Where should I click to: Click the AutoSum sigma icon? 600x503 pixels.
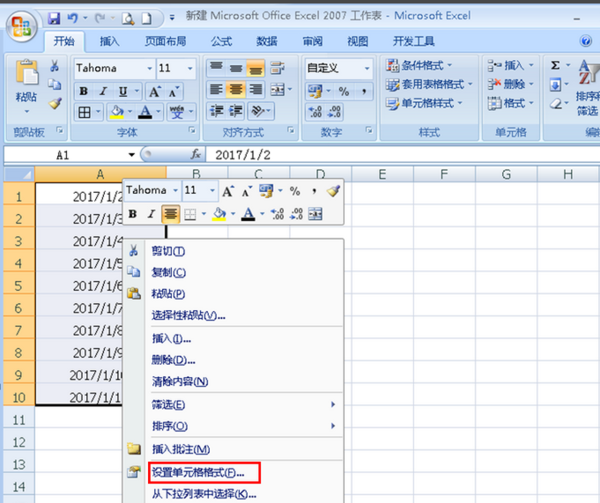pyautogui.click(x=555, y=65)
